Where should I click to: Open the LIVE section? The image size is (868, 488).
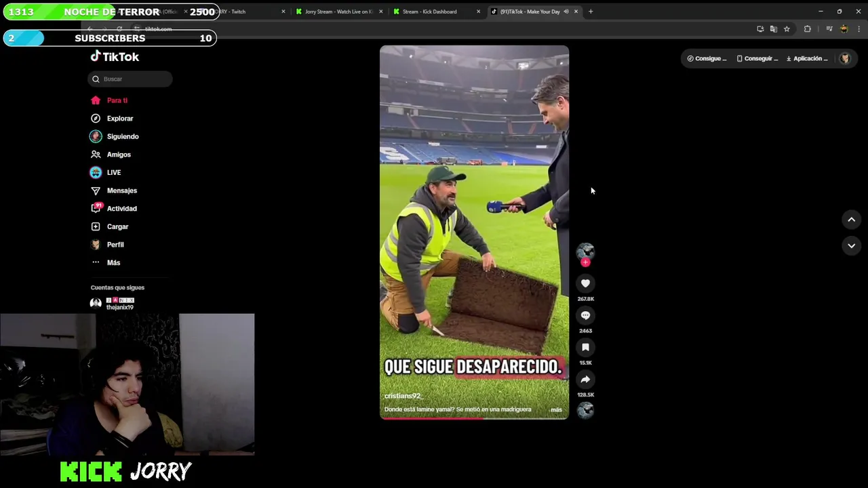click(x=105, y=172)
